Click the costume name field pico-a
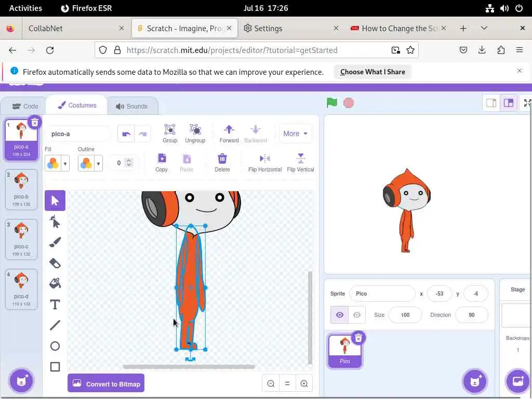 pyautogui.click(x=78, y=134)
